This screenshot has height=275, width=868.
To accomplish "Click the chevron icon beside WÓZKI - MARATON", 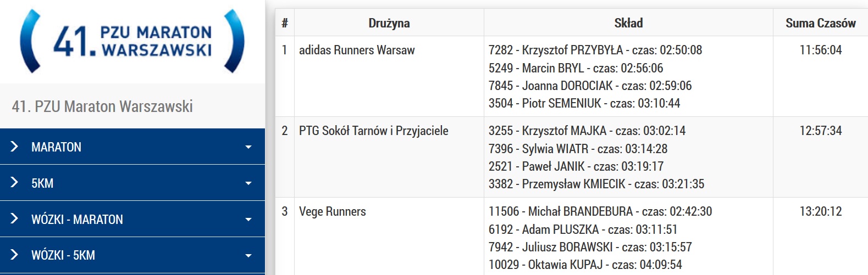I will (x=14, y=219).
